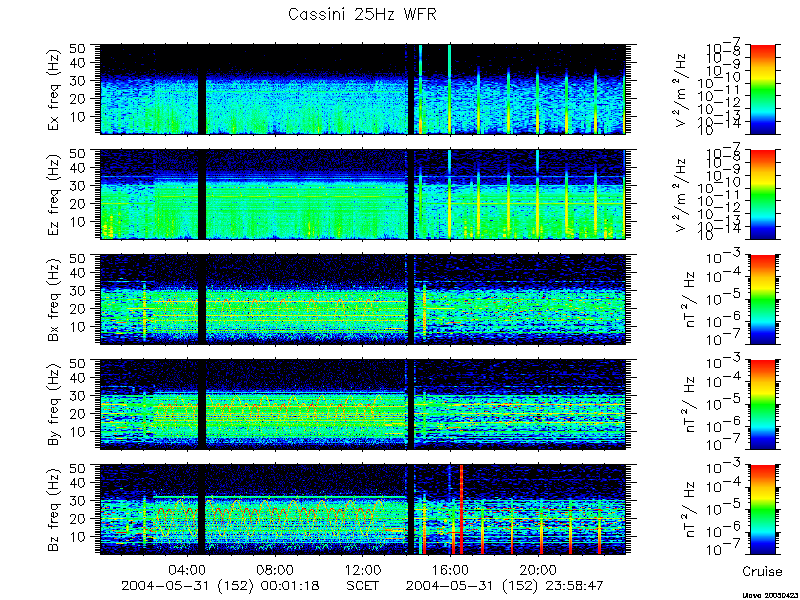Viewport: 800px width, 600px height.
Task: Click the Bz panel color scale bar
Action: pos(763,510)
